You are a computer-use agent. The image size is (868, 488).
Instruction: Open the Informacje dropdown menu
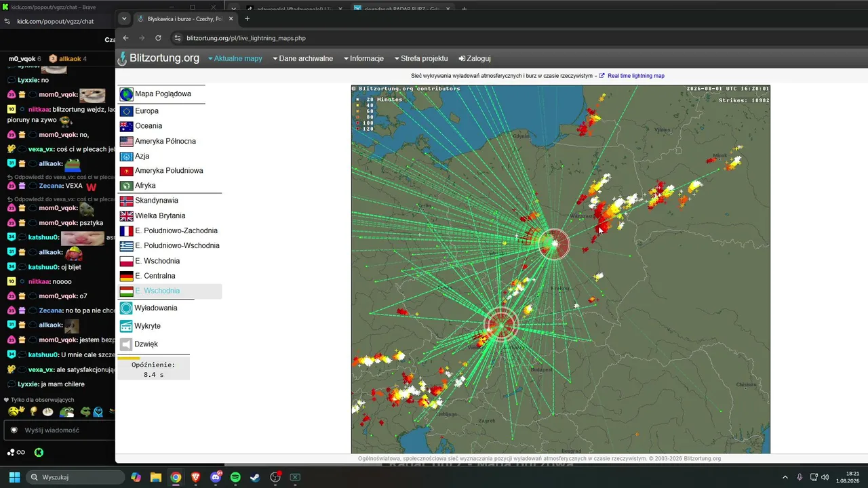[363, 59]
